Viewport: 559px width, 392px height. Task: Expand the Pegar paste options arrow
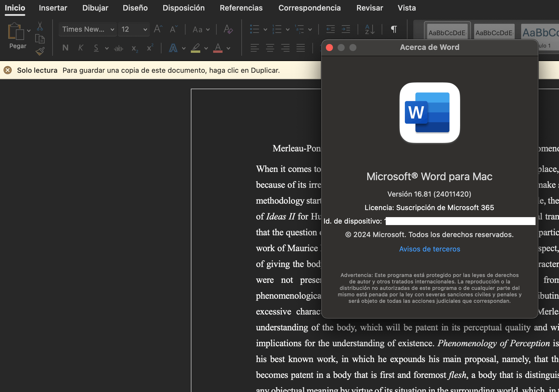pyautogui.click(x=28, y=31)
